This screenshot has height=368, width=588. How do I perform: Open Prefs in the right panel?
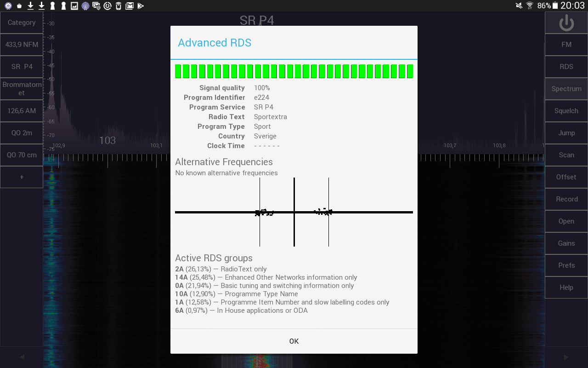[566, 265]
